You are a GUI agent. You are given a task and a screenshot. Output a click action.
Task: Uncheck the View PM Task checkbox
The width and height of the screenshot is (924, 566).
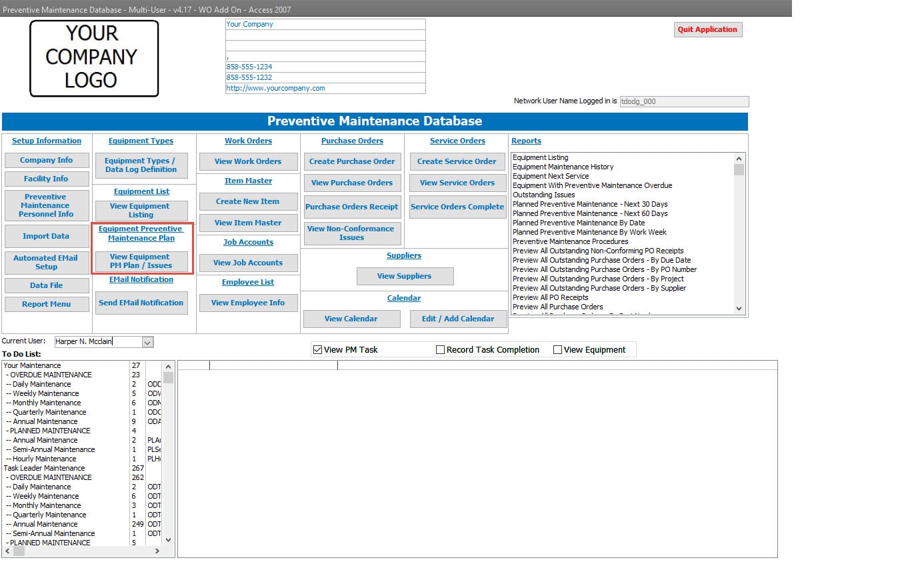point(317,349)
